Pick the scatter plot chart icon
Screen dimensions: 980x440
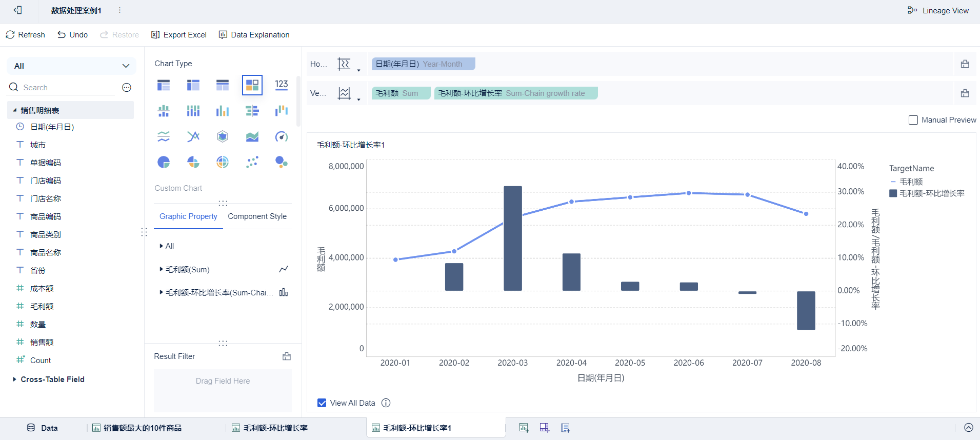[252, 163]
